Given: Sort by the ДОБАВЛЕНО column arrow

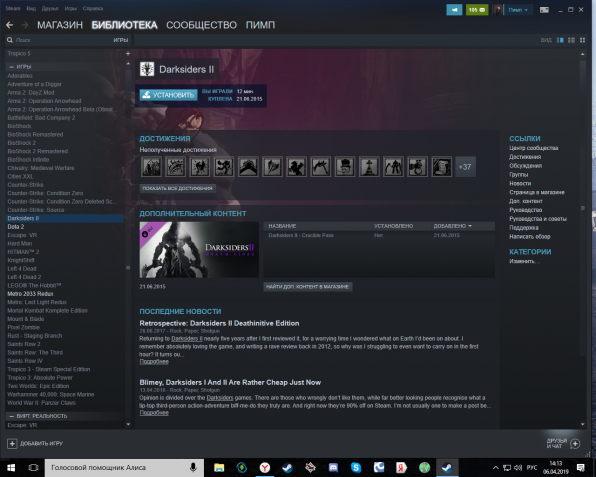Looking at the screenshot, I should pyautogui.click(x=470, y=226).
